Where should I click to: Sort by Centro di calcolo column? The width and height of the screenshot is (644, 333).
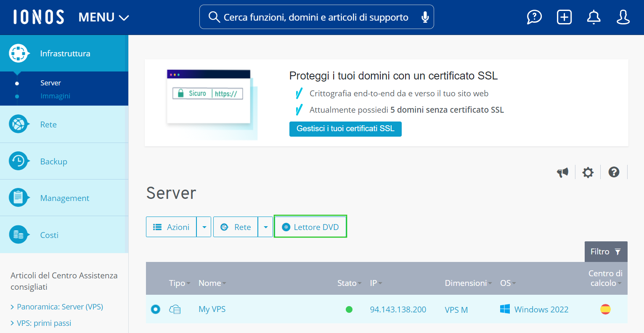pos(605,278)
